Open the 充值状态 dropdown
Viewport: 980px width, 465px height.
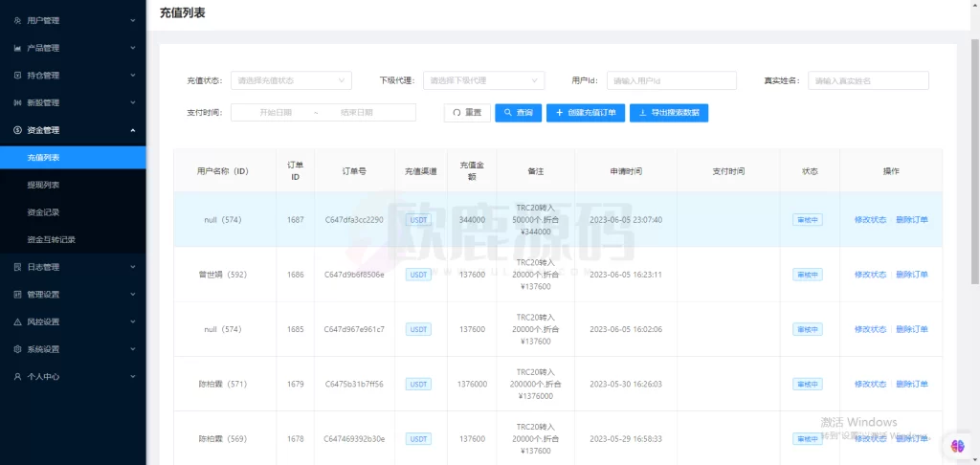(x=291, y=80)
